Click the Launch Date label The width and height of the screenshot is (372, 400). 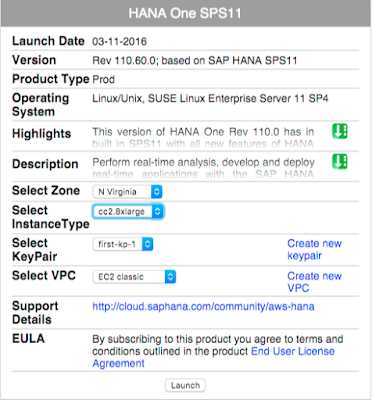pos(48,41)
